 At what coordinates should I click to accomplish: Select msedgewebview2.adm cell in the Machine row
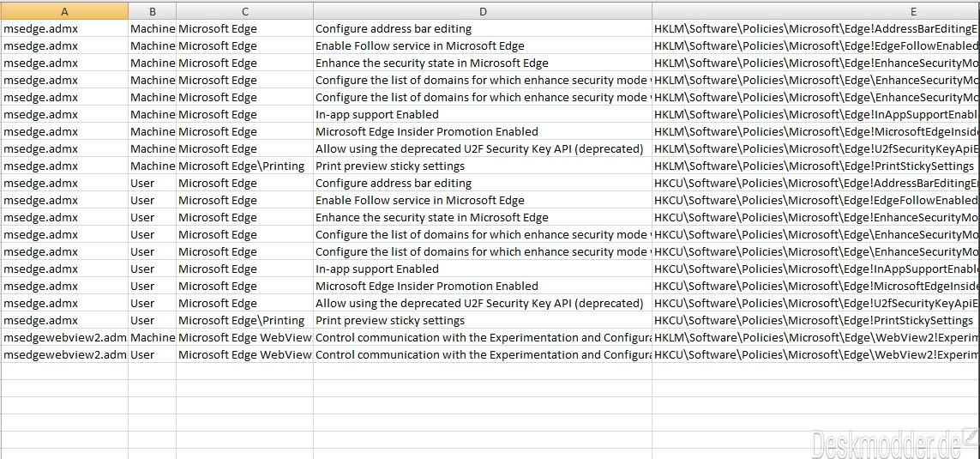pos(64,338)
